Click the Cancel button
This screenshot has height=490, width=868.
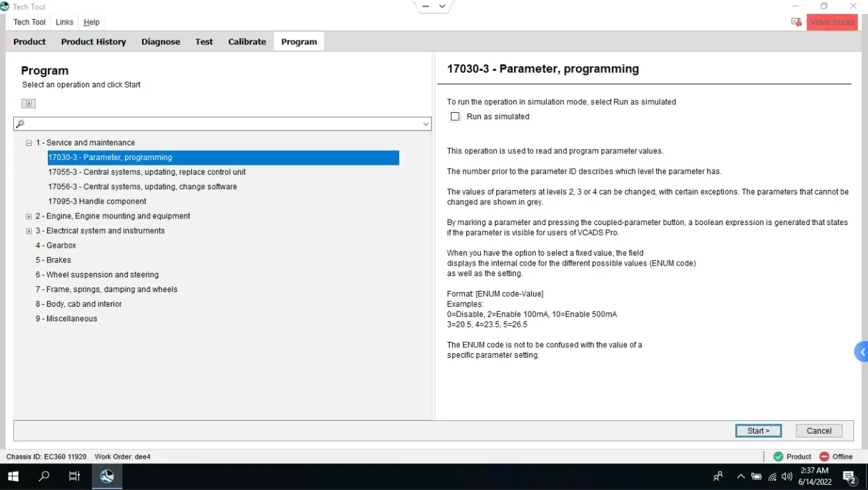(819, 431)
